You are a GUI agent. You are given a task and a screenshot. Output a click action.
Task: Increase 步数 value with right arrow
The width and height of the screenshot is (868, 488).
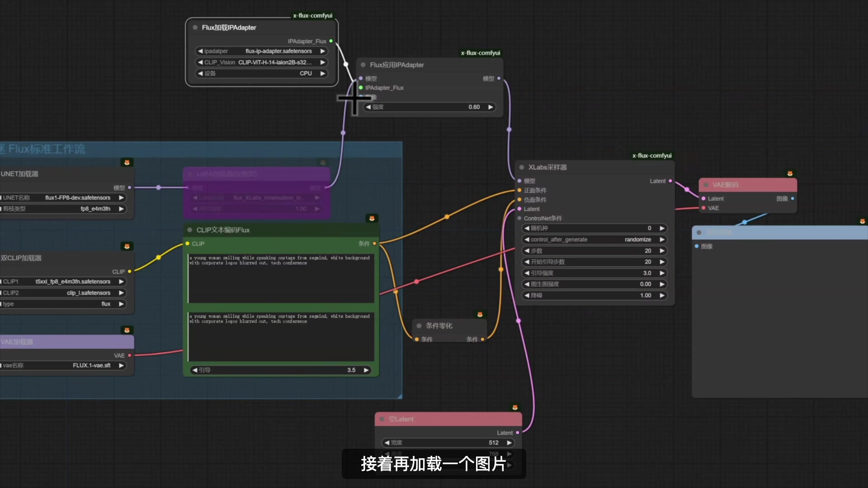coord(662,251)
